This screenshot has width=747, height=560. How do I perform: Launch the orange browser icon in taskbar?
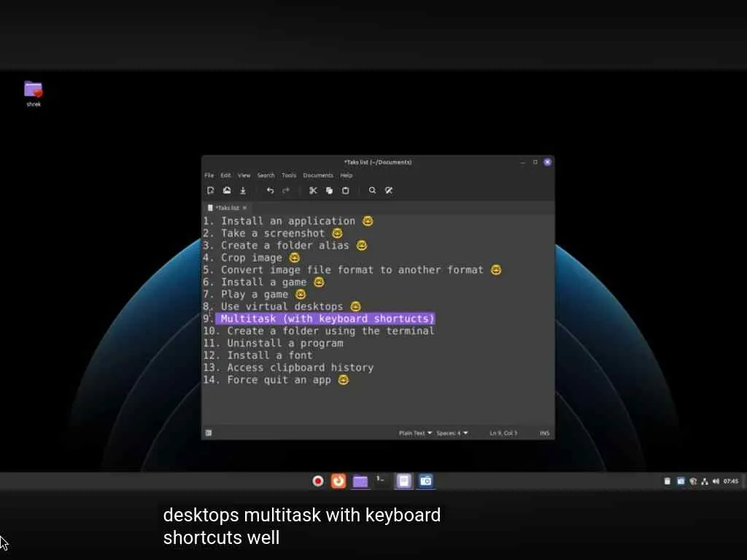tap(338, 481)
